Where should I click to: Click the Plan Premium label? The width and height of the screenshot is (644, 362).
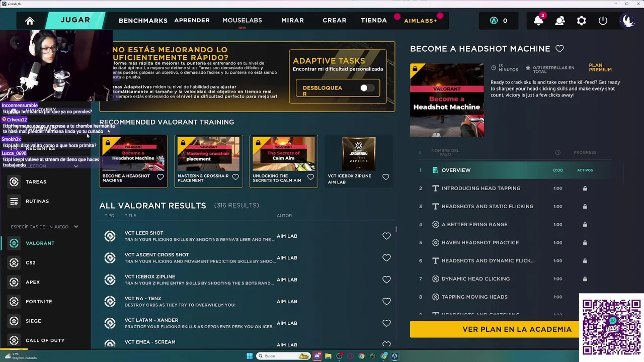click(x=600, y=68)
